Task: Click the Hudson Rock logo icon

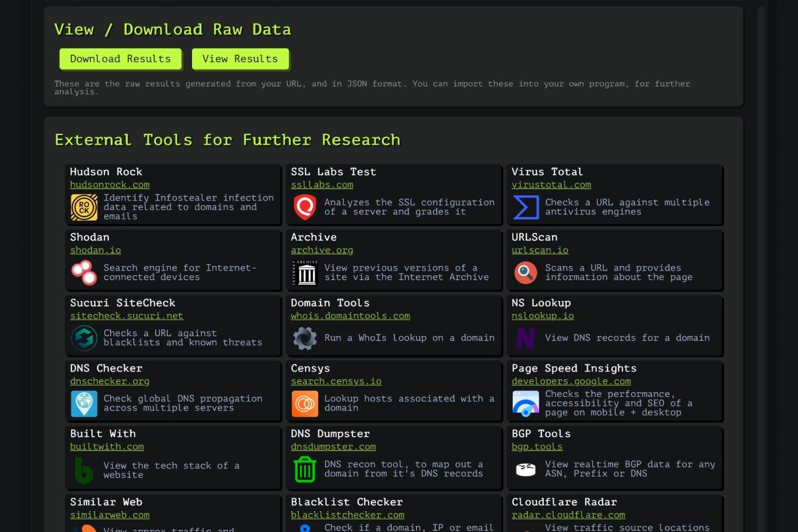Action: pos(84,207)
